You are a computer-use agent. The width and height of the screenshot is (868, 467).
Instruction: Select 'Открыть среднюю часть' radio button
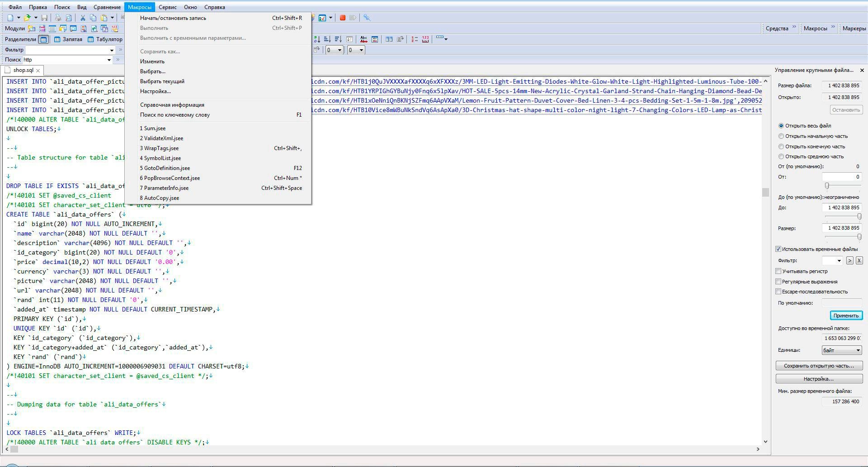781,156
